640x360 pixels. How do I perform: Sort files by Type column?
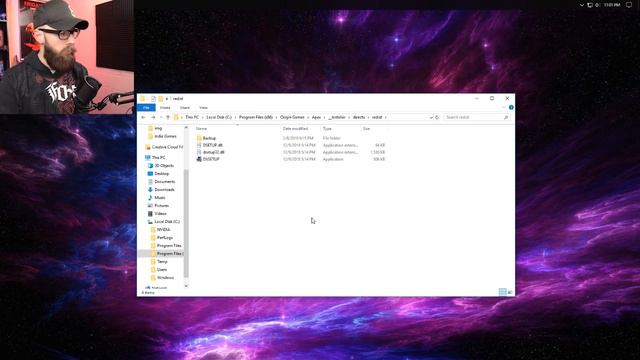pos(327,129)
